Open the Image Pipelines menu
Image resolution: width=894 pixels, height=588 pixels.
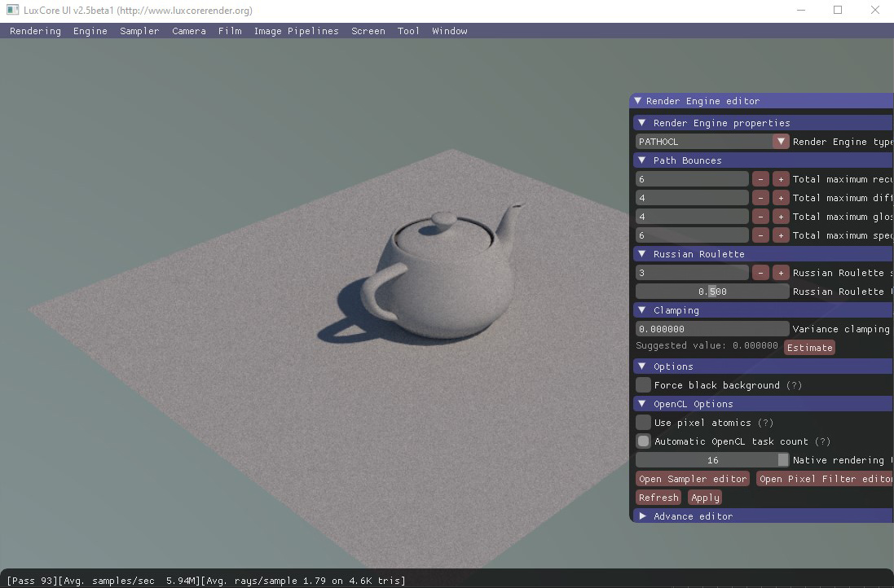coord(296,31)
